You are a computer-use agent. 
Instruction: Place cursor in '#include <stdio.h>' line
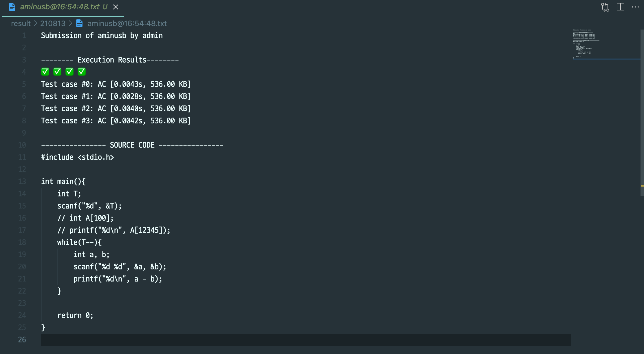pos(77,157)
